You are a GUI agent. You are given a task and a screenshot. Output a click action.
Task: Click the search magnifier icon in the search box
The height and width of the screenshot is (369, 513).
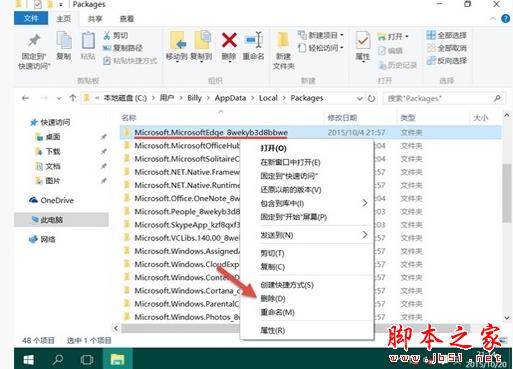497,98
